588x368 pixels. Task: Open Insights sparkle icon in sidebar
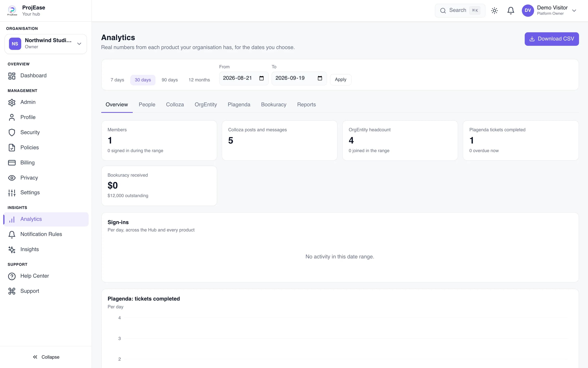coord(12,250)
